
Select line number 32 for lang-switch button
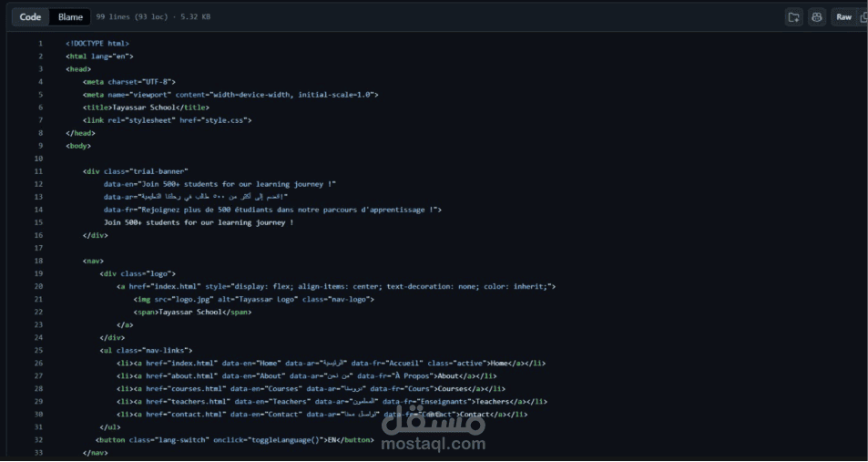(38, 440)
